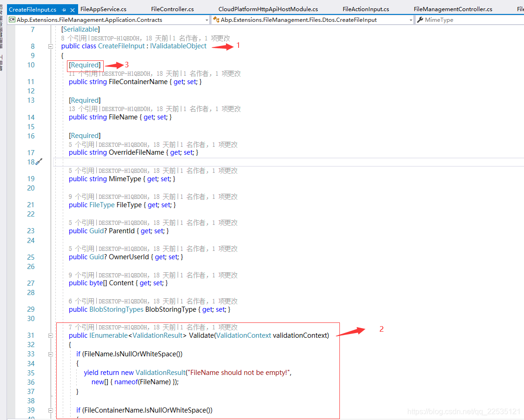Open the CreateFileInput type dropdown
This screenshot has width=524, height=420.
411,20
